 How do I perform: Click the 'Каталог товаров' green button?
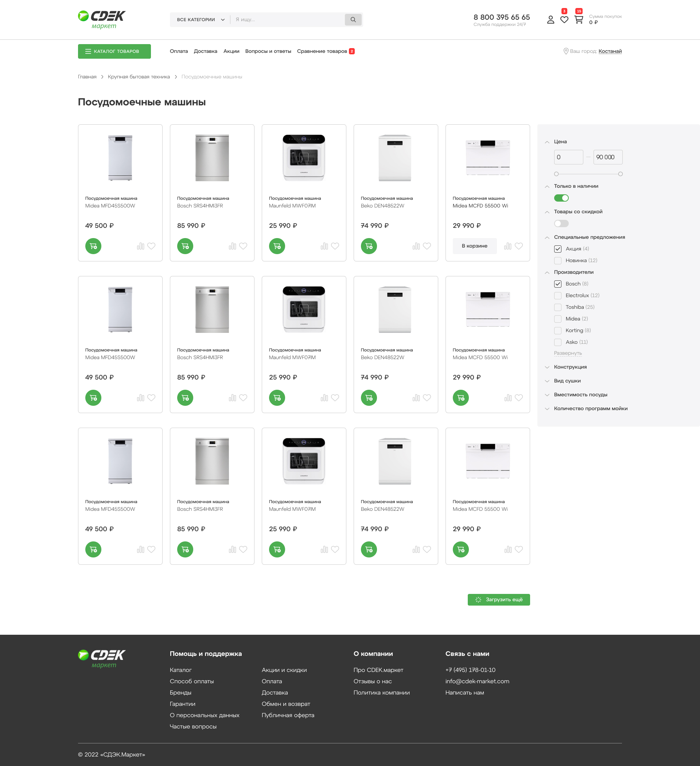tap(114, 51)
